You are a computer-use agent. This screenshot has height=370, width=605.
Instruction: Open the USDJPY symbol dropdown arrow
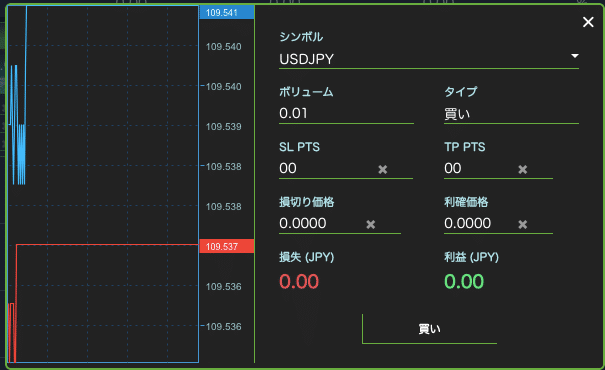tap(575, 56)
